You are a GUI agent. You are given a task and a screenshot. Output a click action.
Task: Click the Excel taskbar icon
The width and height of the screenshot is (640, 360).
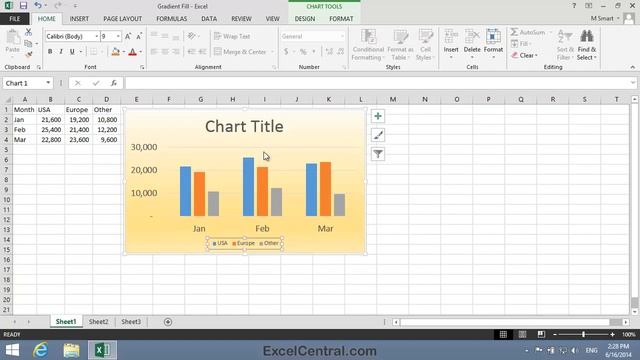point(102,350)
